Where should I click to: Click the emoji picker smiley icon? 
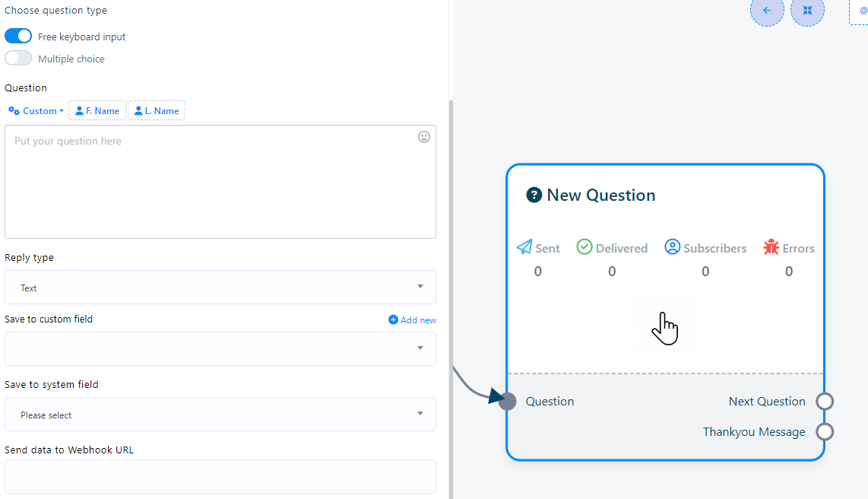pyautogui.click(x=424, y=137)
